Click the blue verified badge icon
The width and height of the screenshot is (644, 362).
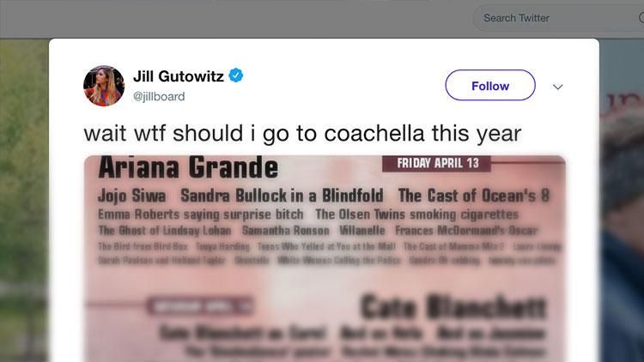click(x=236, y=76)
